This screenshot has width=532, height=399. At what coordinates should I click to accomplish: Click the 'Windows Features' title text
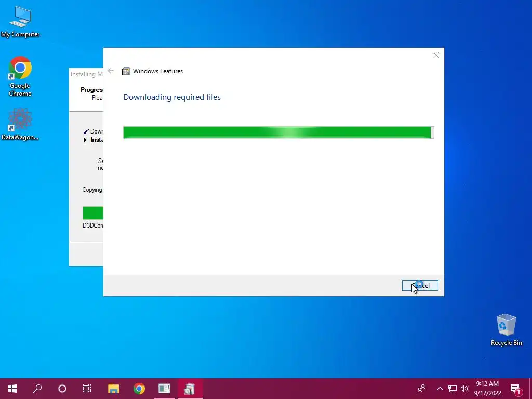158,71
